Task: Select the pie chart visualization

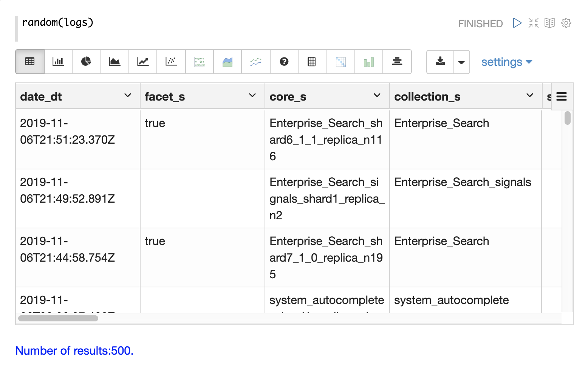Action: 86,61
